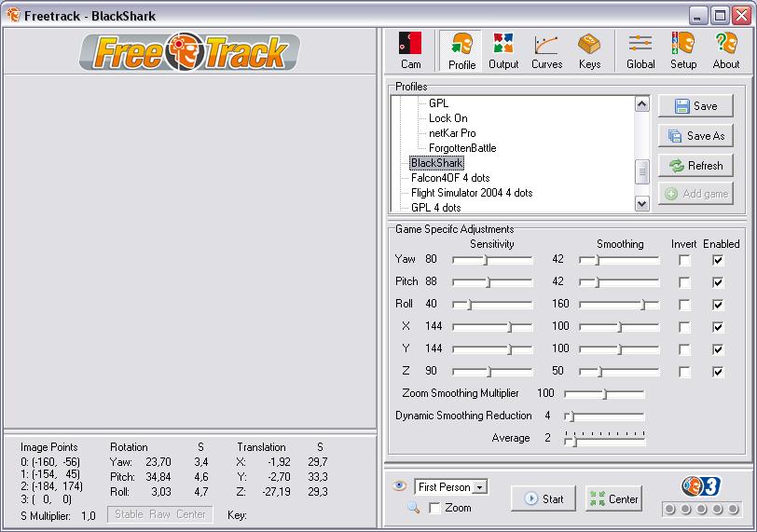Start tracking with the Start button
Image resolution: width=757 pixels, height=532 pixels.
544,498
